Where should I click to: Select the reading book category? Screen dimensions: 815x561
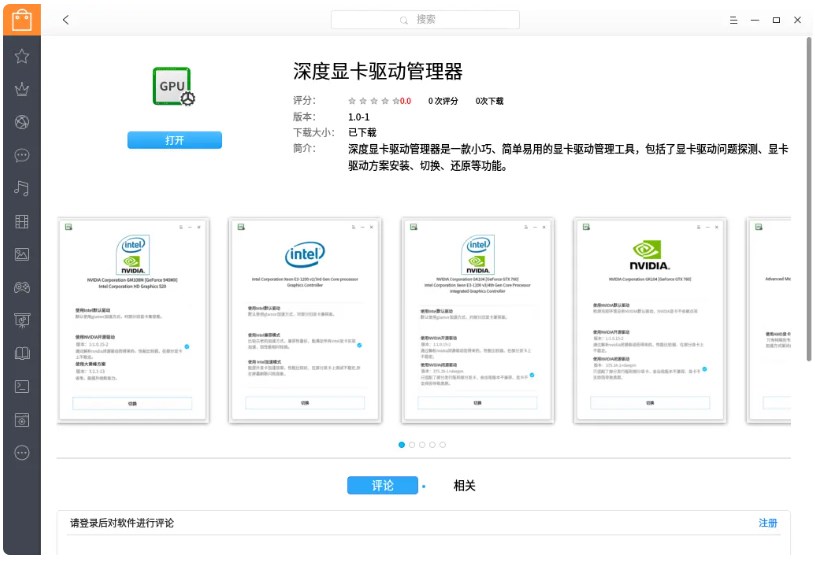(22, 353)
